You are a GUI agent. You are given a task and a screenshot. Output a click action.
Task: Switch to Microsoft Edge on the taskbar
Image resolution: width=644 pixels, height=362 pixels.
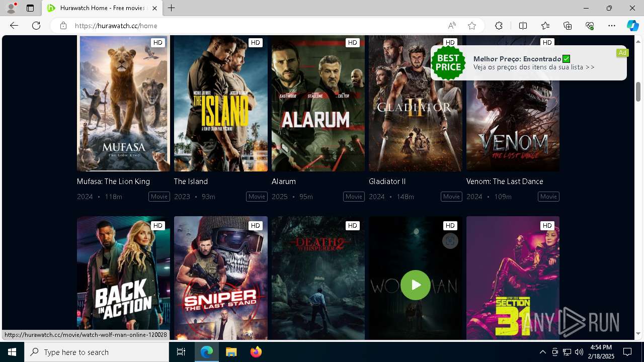tap(207, 352)
